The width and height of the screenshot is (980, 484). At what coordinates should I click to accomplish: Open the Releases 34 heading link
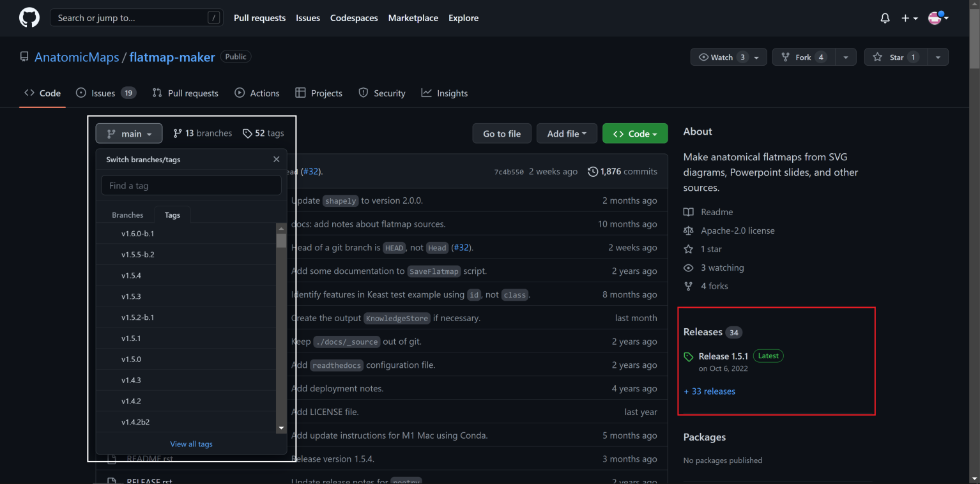tap(713, 332)
